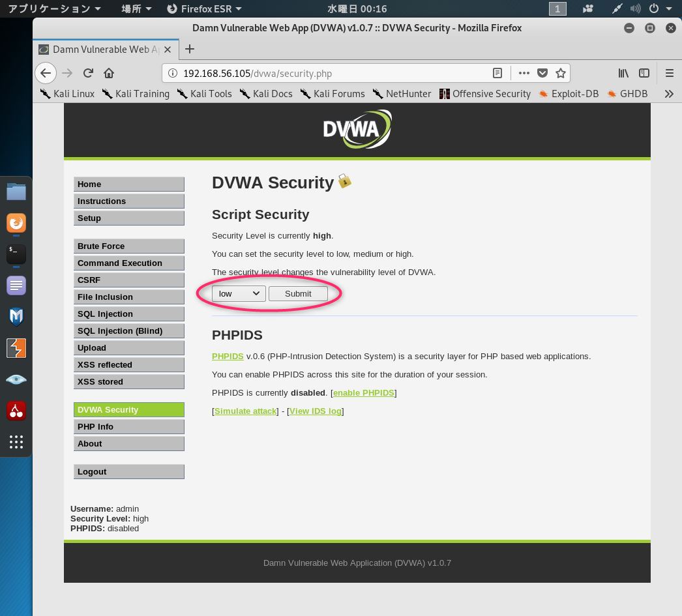Screen dimensions: 682x616
Task: Click the forward navigation arrow
Action: coord(67,73)
